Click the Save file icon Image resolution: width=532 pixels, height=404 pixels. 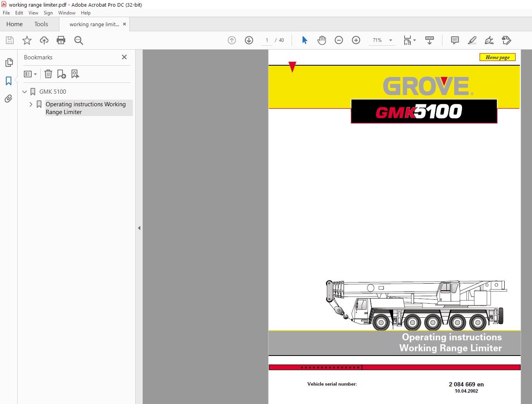tap(10, 40)
